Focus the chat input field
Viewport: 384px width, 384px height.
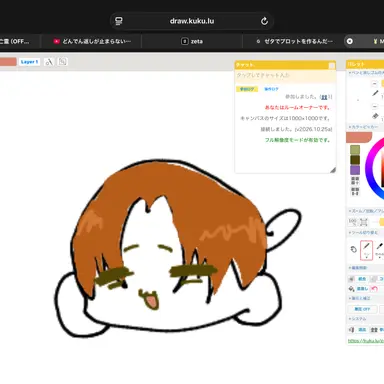pyautogui.click(x=285, y=76)
